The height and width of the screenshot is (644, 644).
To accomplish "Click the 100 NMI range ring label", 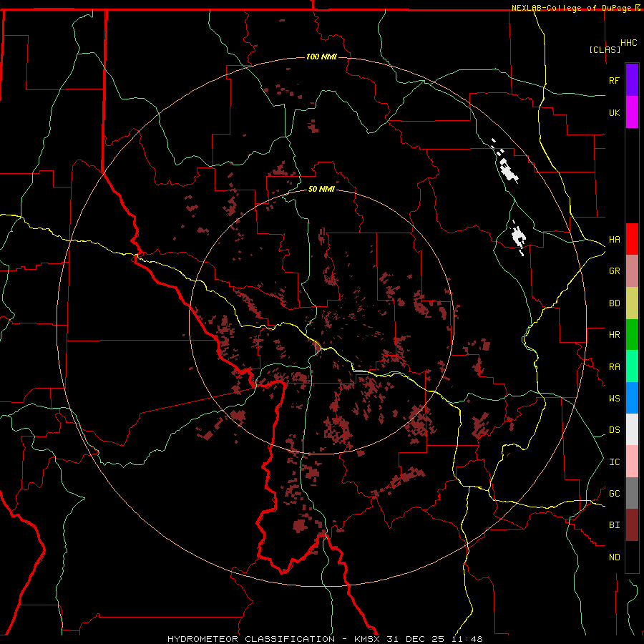I will point(321,57).
